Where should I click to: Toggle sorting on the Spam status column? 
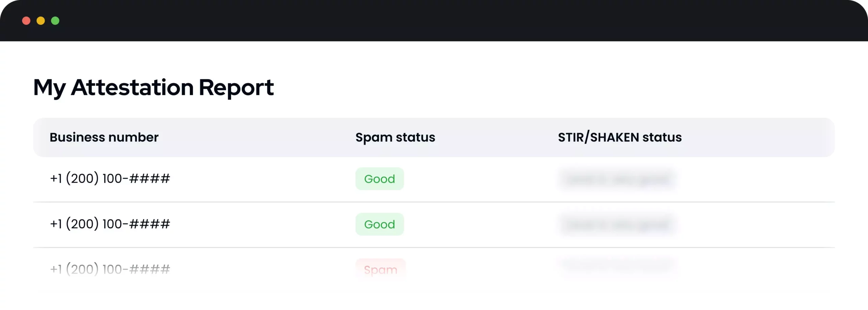tap(395, 137)
